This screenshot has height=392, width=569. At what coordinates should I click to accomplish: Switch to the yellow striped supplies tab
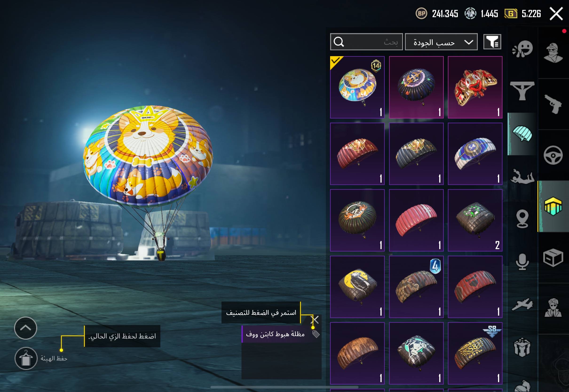(x=553, y=206)
